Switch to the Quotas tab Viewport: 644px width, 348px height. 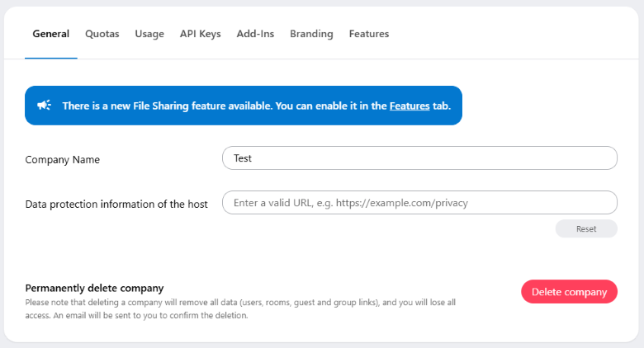click(102, 34)
